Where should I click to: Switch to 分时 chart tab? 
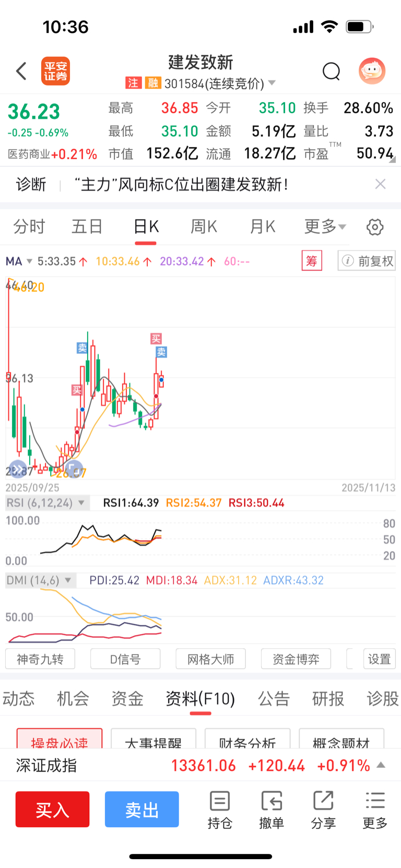tap(29, 227)
